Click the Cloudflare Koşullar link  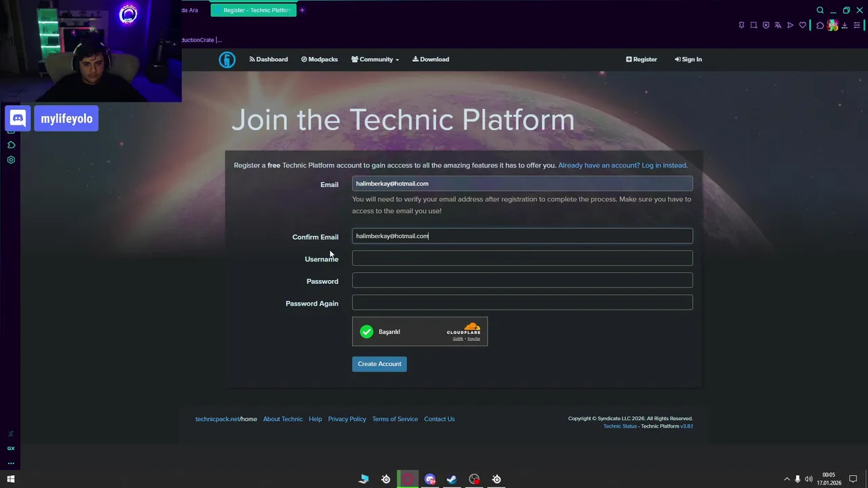point(473,339)
